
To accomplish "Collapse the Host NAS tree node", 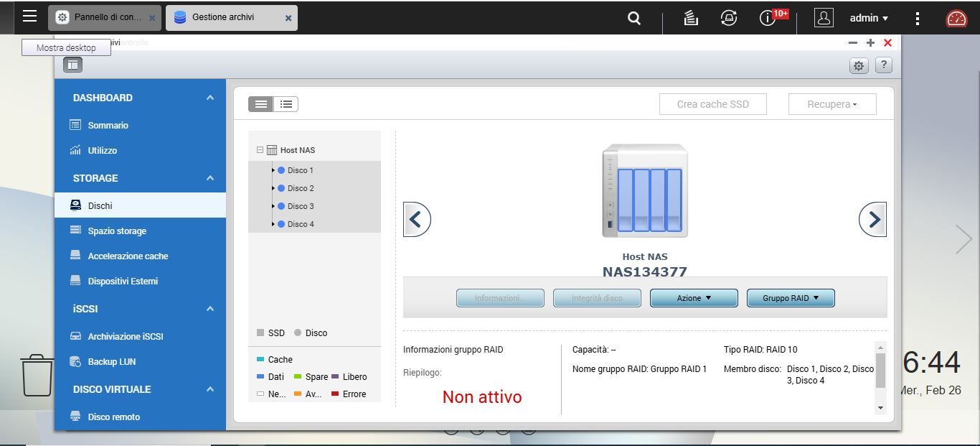I will [x=260, y=150].
